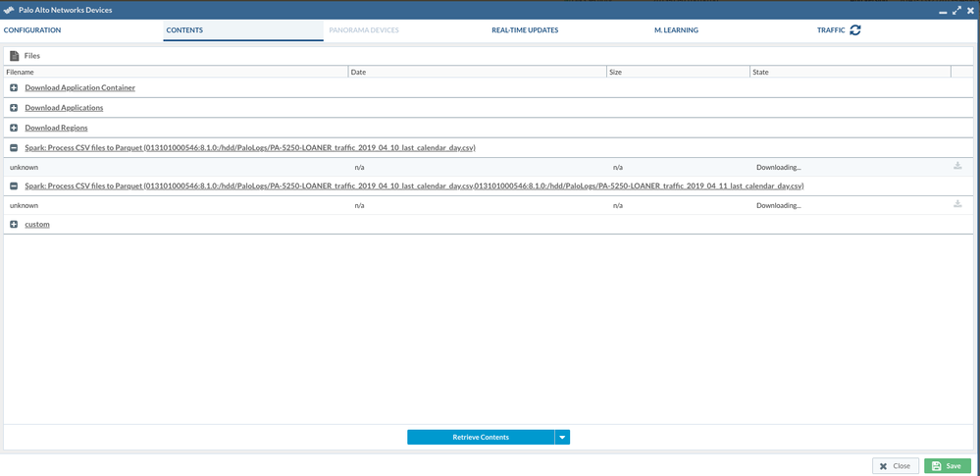Collapse the second Spark Process CSV group
This screenshot has width=980, height=476.
click(x=14, y=185)
